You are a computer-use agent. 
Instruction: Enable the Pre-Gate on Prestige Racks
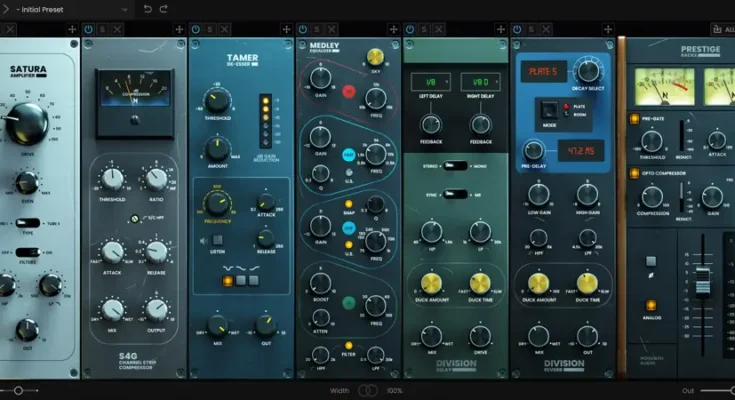[633, 119]
